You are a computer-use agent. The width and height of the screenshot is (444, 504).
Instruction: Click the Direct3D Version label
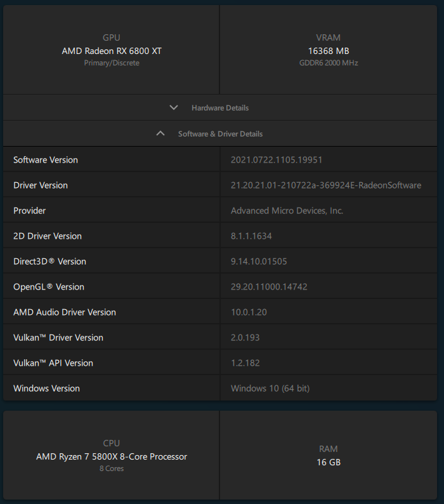pos(50,262)
